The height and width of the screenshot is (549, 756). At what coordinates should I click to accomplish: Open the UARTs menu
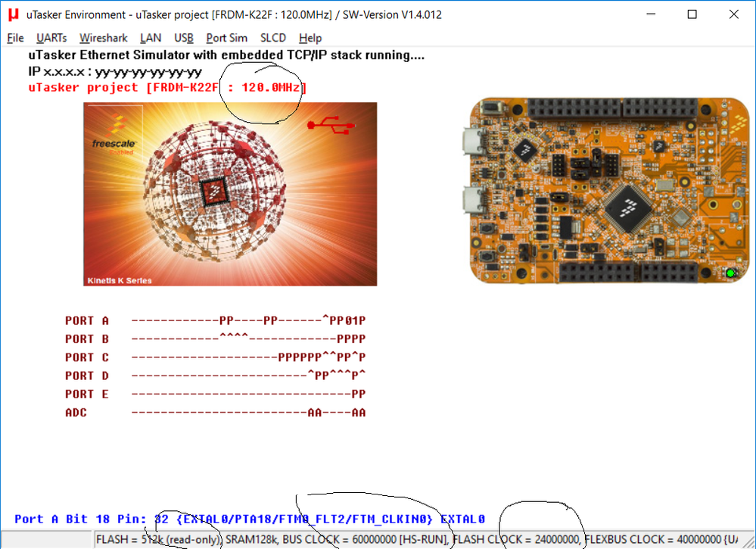51,38
